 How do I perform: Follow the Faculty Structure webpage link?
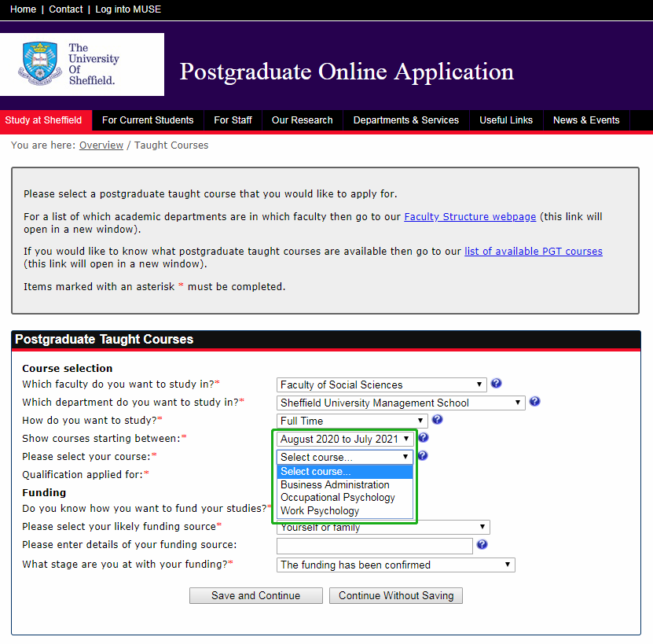[470, 217]
